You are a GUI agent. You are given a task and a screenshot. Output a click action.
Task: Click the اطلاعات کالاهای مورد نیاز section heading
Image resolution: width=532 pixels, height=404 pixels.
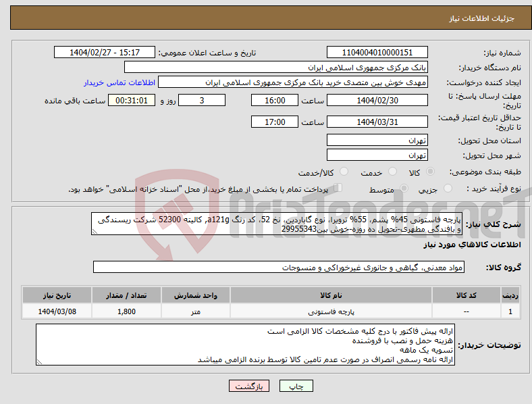click(472, 245)
